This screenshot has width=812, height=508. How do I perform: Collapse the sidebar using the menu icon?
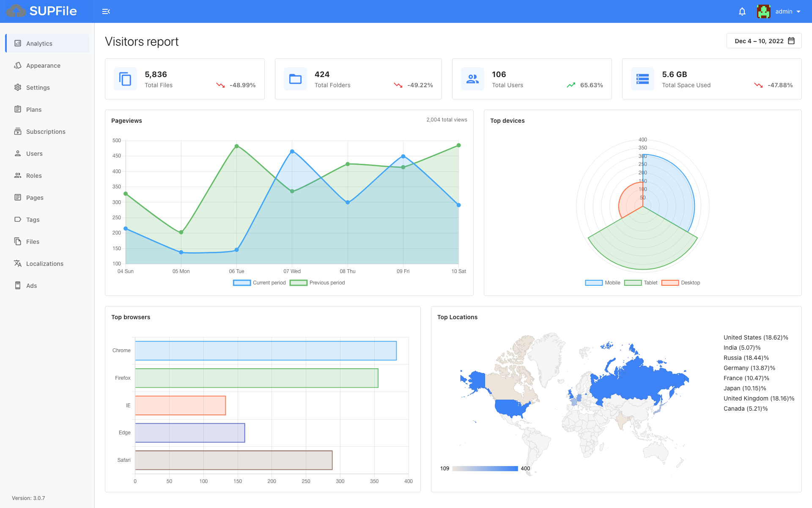tap(106, 11)
